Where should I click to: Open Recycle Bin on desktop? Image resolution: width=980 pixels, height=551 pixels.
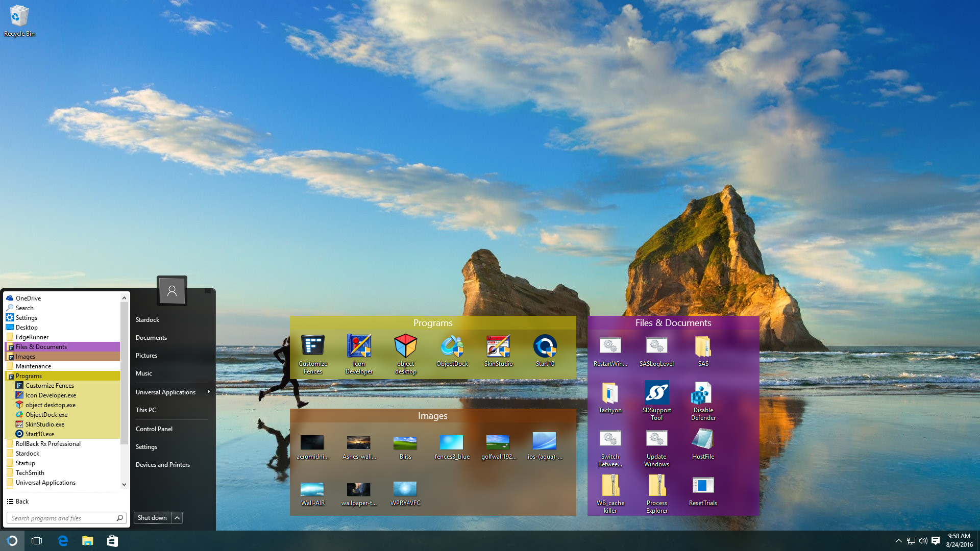[19, 17]
